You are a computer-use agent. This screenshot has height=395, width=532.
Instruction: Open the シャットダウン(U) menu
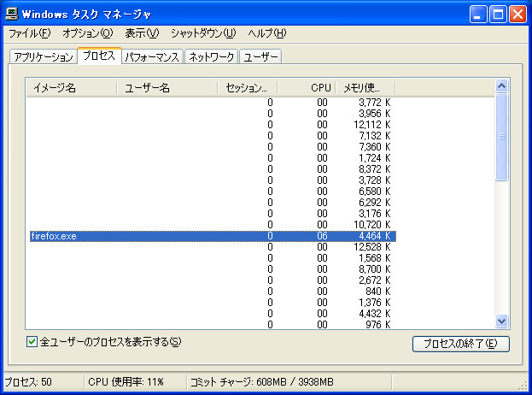coord(203,33)
